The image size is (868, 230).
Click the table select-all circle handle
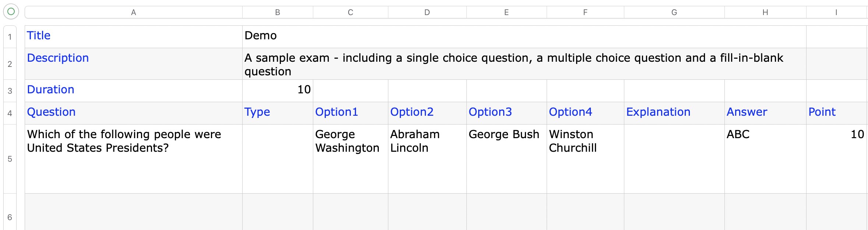[x=11, y=12]
